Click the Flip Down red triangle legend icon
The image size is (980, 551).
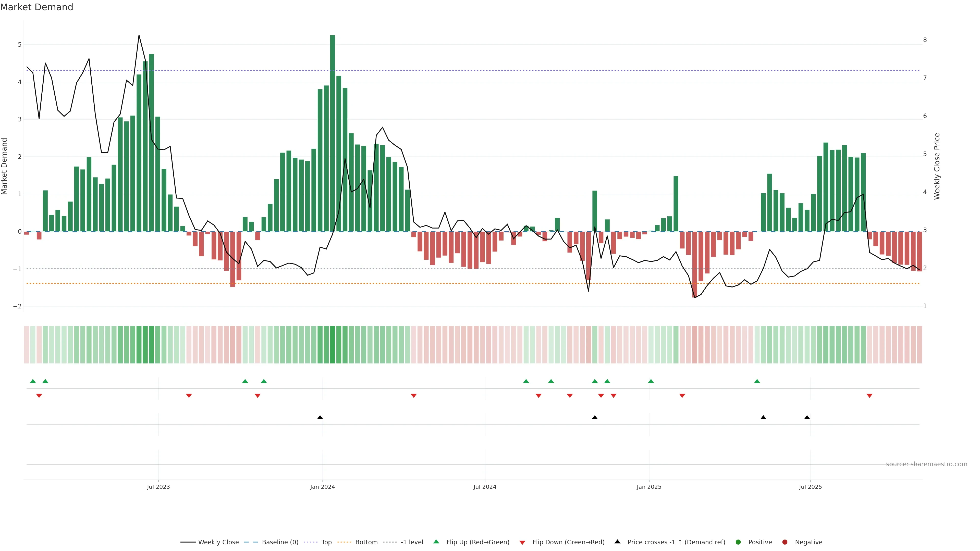tap(522, 543)
